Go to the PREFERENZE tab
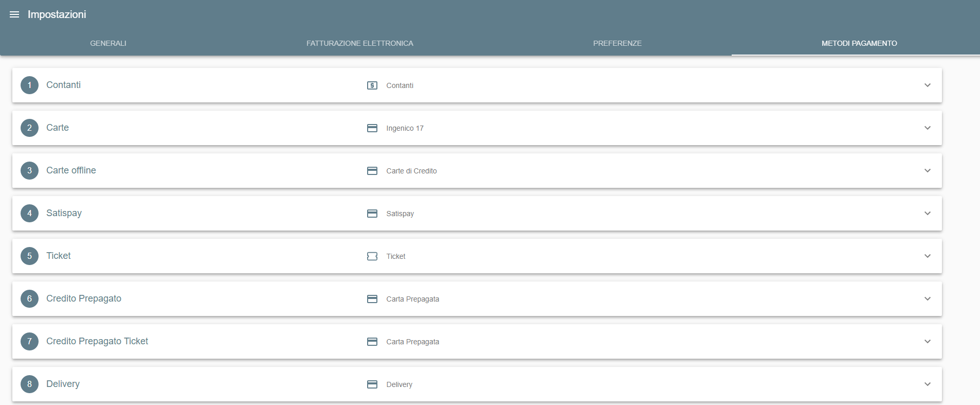The width and height of the screenshot is (980, 405). 618,43
